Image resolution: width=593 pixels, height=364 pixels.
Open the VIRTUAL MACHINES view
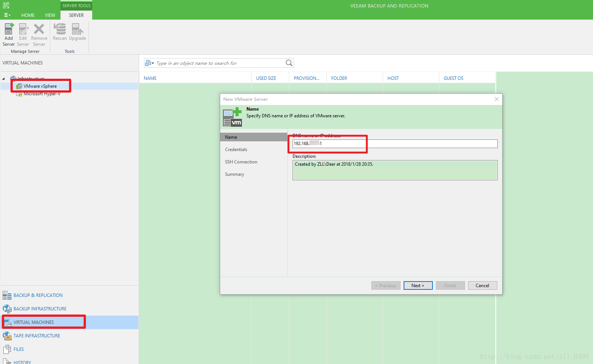pyautogui.click(x=69, y=322)
